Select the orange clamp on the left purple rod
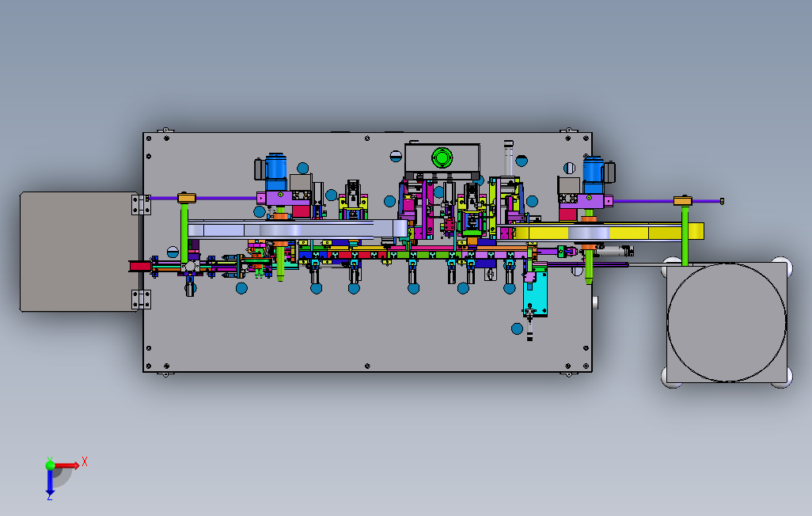The image size is (812, 516). pyautogui.click(x=187, y=198)
